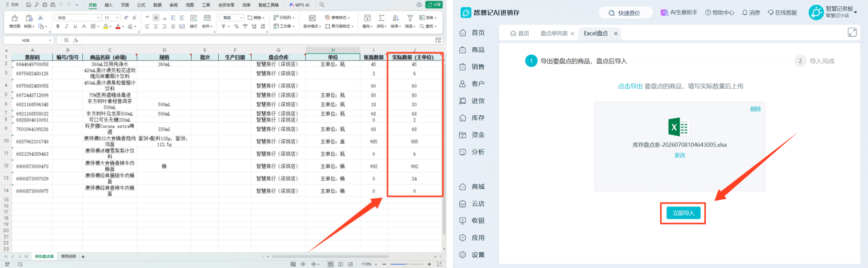Click the expand fullscreen icon in 智慧记
Image resolution: width=868 pixels, height=268 pixels.
pyautogui.click(x=852, y=32)
